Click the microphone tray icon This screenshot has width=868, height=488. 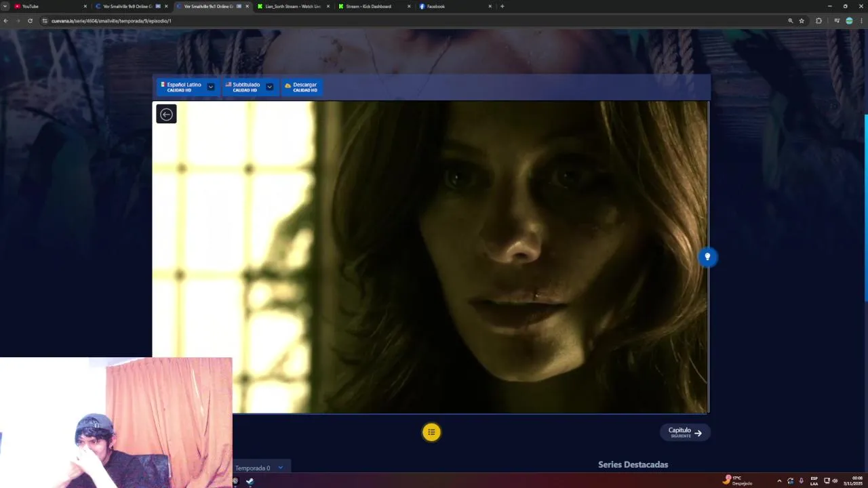pos(801,481)
